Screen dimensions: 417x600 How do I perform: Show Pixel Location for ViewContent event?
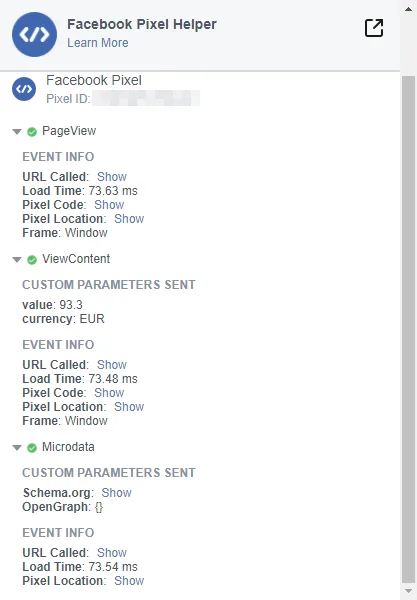[x=129, y=407]
